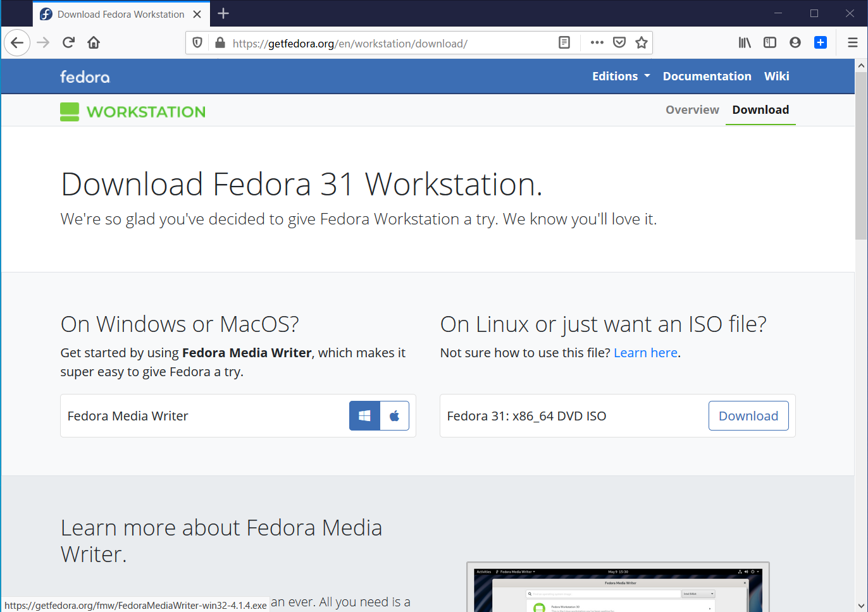Viewport: 868px width, 612px height.
Task: Open the Wiki nav link
Action: 776,76
